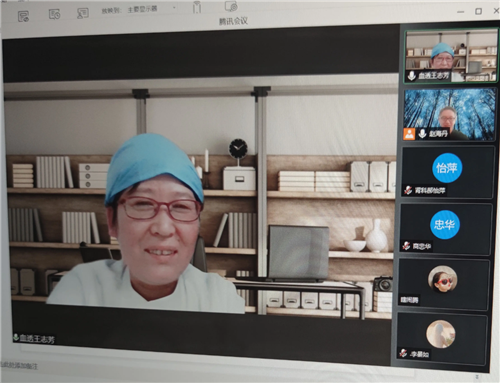Click the 腾讯会议 label text in toolbar
500x383 pixels.
(233, 21)
